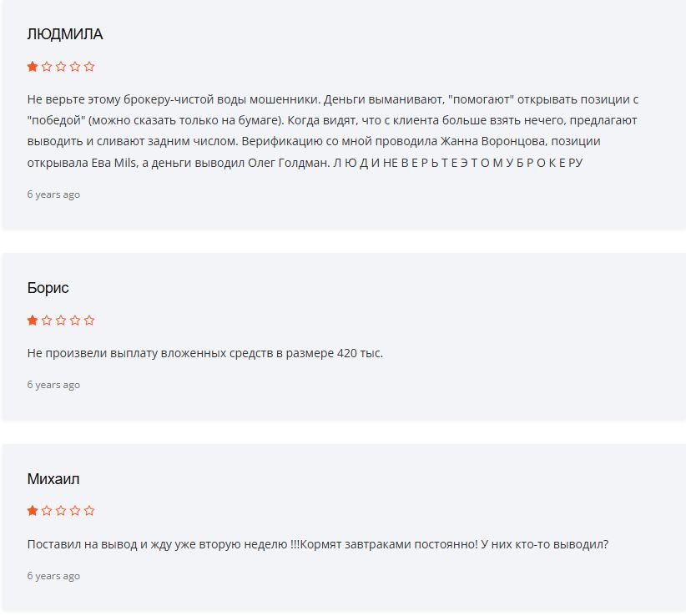This screenshot has width=686, height=616.
Task: Click the fifth empty star in ЛЮДМИЛА's rating
Action: (x=89, y=67)
